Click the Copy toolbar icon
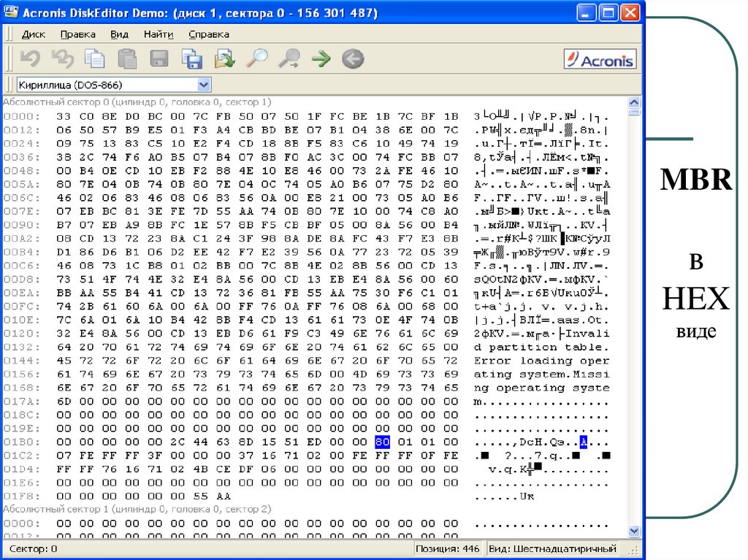The width and height of the screenshot is (748, 560). point(95,58)
